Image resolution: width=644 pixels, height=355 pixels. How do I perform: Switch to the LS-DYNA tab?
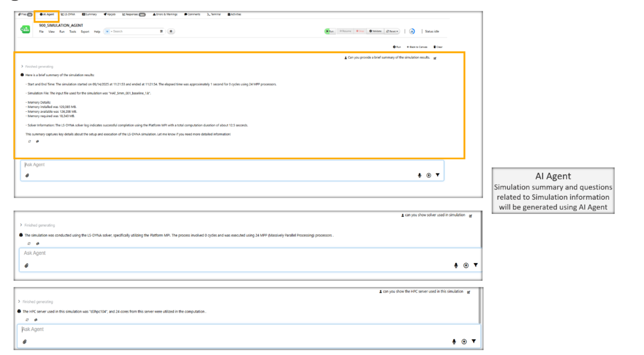68,15
